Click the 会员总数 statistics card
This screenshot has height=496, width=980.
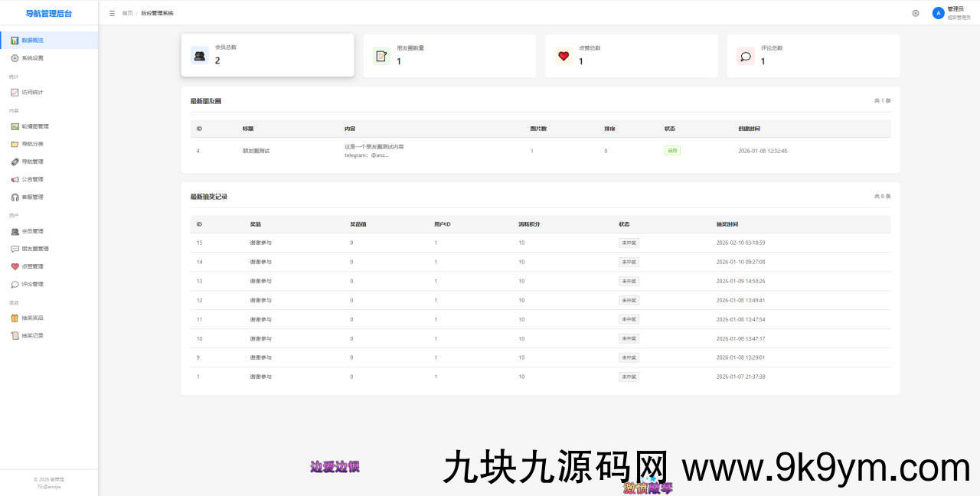click(267, 55)
